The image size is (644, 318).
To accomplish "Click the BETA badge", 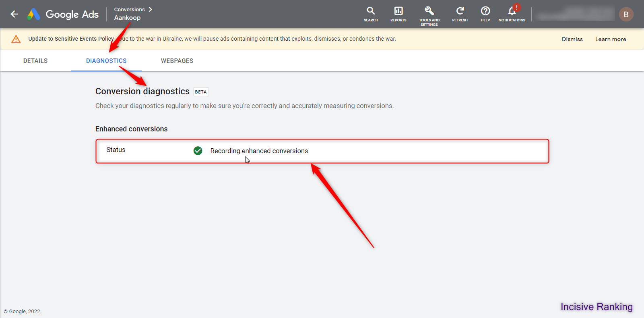I will (x=201, y=92).
